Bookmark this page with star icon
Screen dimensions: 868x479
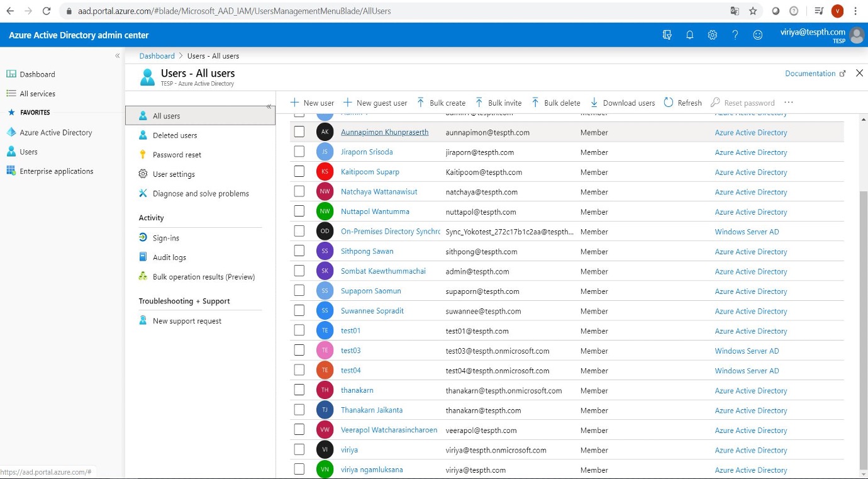[x=753, y=11]
